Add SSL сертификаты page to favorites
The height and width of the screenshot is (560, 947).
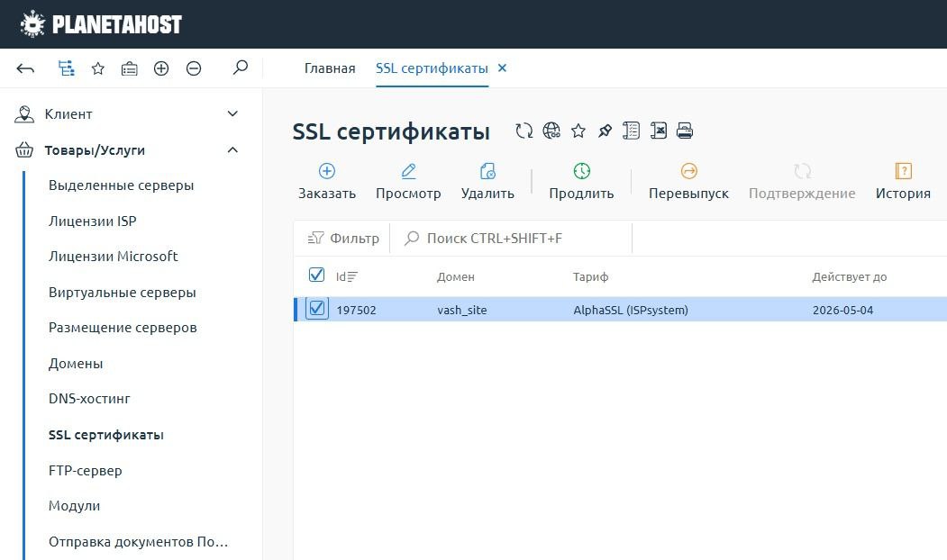(578, 131)
